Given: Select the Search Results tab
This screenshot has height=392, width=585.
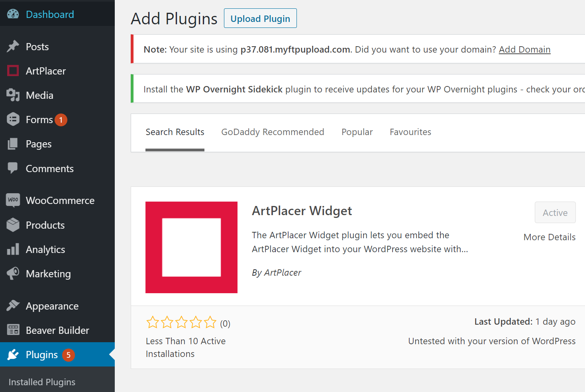Looking at the screenshot, I should [175, 132].
